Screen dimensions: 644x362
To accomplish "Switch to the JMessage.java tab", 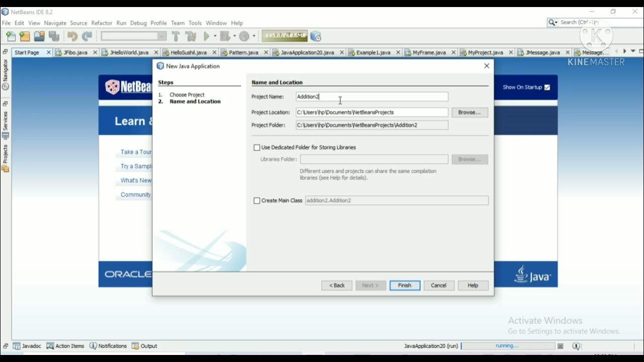I will coord(542,52).
